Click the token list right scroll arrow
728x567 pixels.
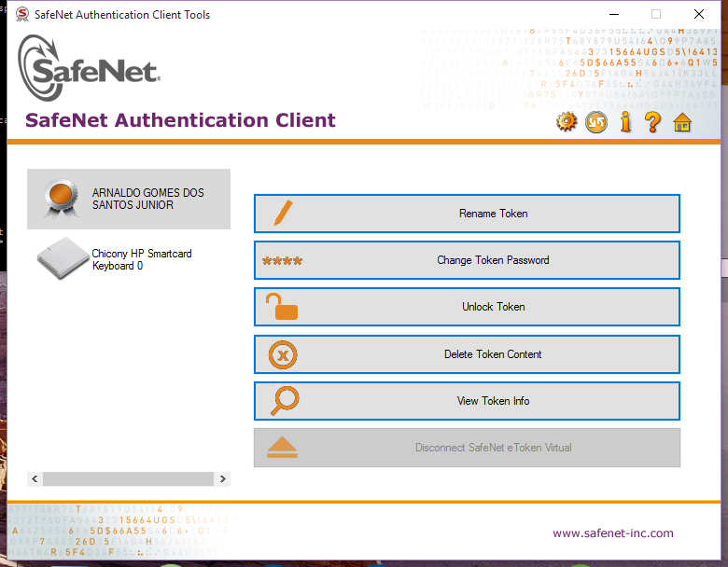(223, 478)
